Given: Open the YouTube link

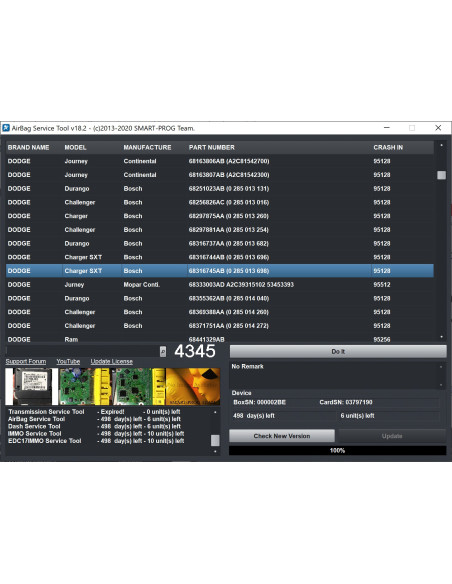Looking at the screenshot, I should point(68,362).
